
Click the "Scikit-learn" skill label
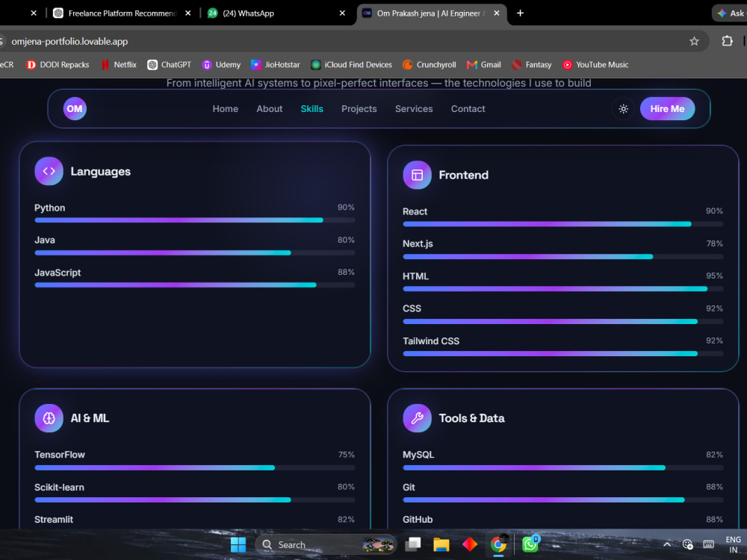pos(59,487)
